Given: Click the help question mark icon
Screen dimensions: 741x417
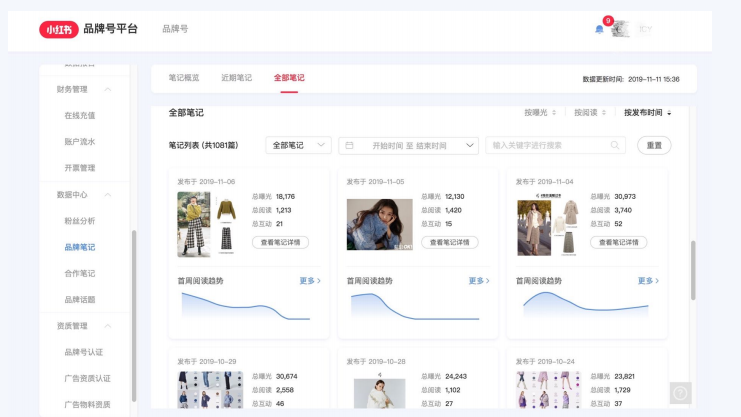Looking at the screenshot, I should [680, 393].
